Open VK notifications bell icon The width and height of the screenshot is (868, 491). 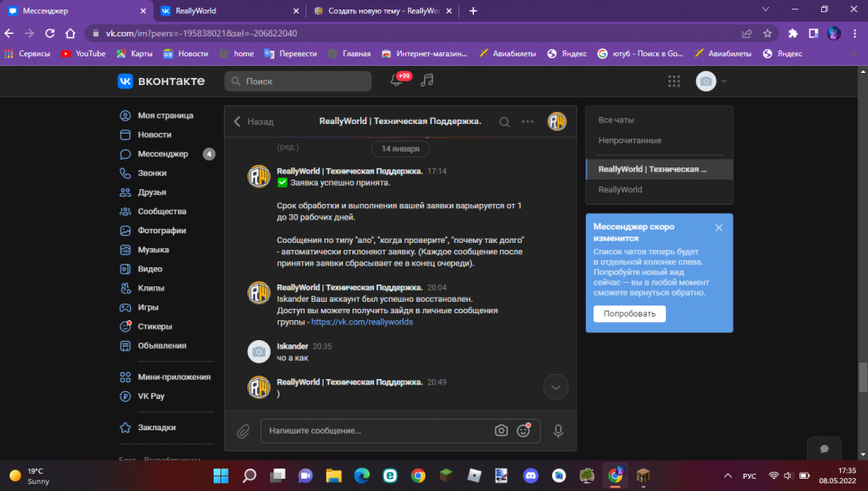[x=397, y=81]
